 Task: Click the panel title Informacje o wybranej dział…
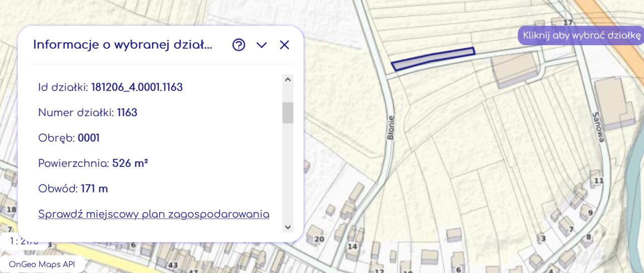[x=123, y=45]
